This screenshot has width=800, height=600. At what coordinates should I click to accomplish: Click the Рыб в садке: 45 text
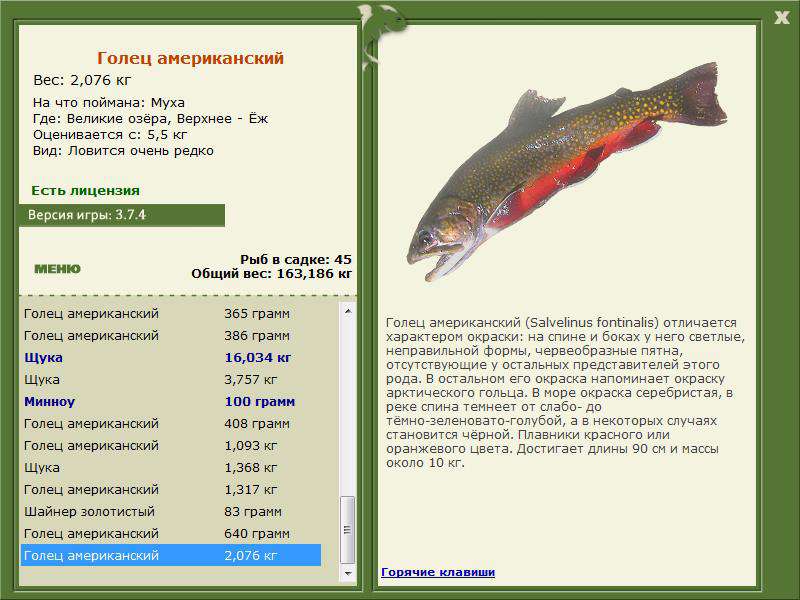(296, 259)
